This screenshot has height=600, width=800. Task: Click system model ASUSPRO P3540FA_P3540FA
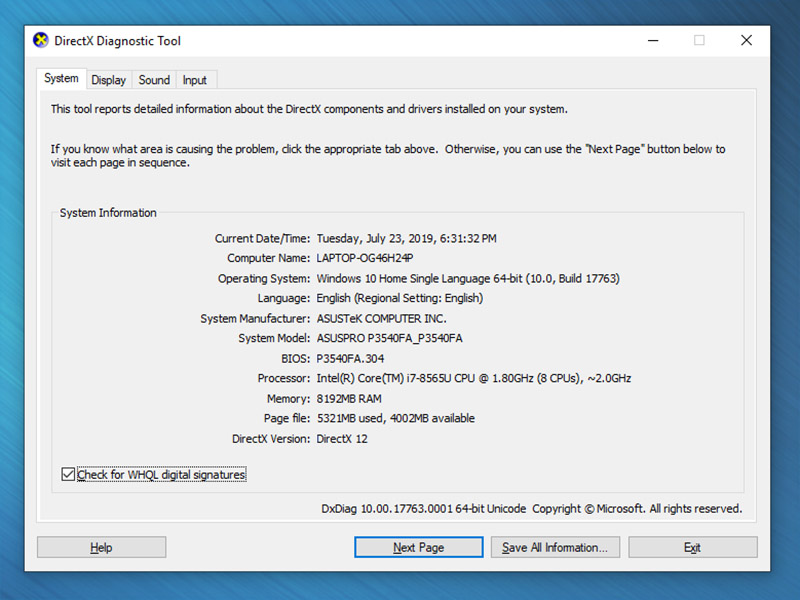click(389, 338)
